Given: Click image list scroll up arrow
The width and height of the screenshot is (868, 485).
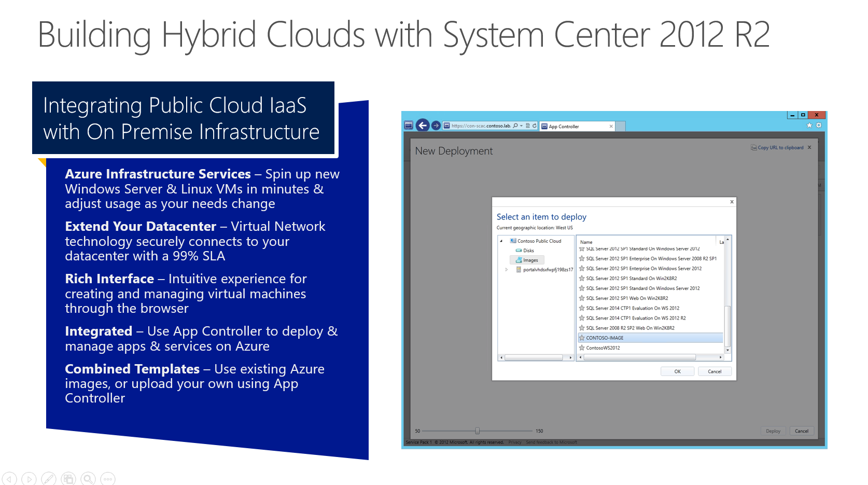Looking at the screenshot, I should coord(727,239).
